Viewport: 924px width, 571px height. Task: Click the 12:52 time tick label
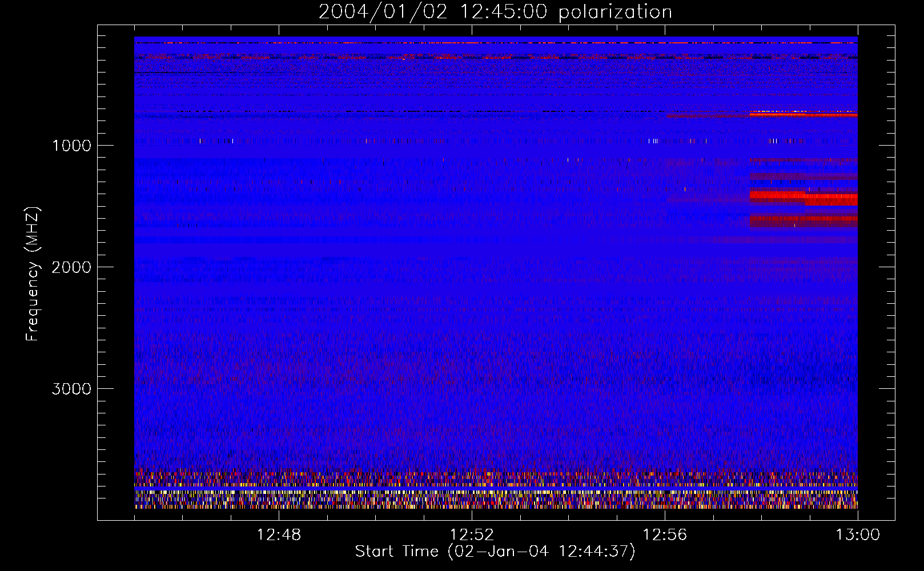pos(472,535)
